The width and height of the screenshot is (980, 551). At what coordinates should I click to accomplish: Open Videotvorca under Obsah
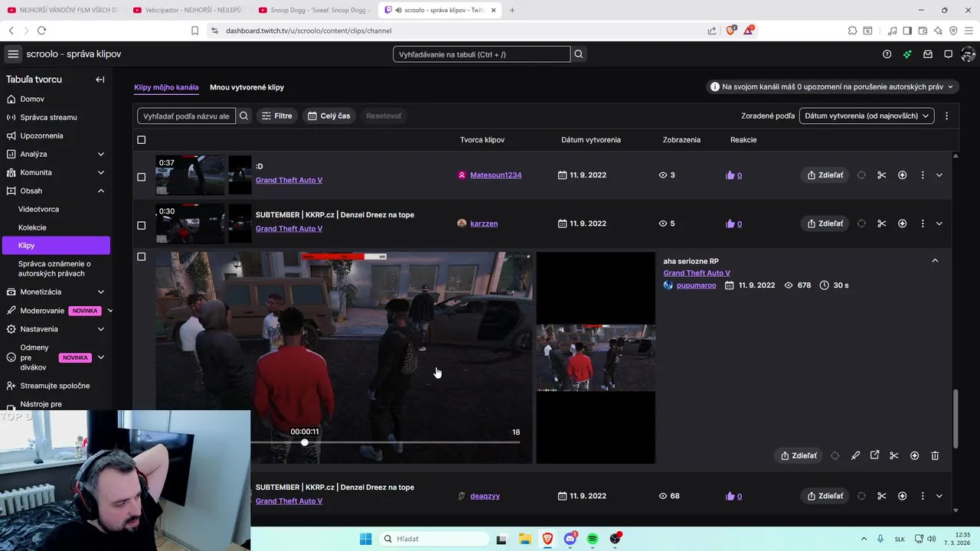[38, 209]
